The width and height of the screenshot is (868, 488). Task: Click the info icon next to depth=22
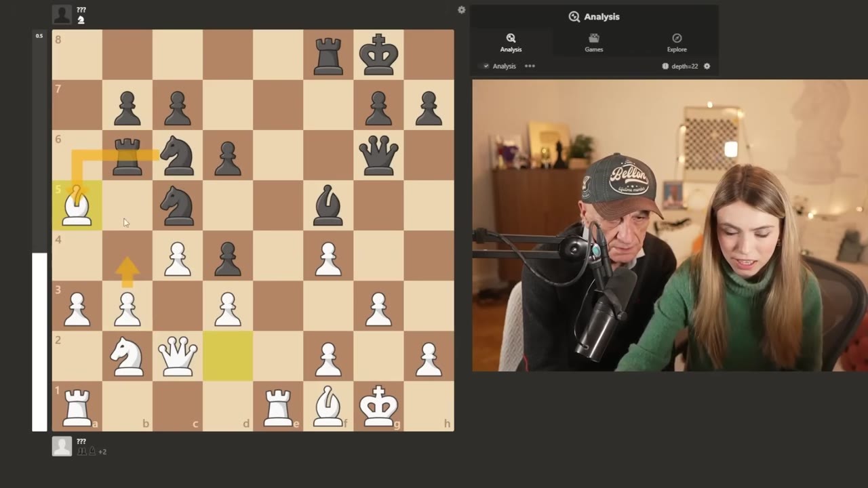[x=665, y=66]
